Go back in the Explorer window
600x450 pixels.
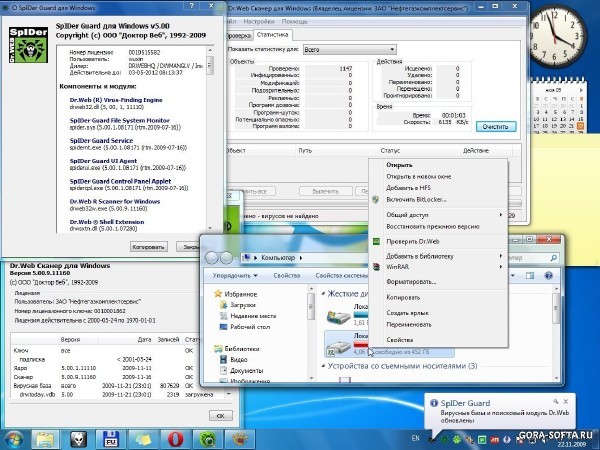pos(212,258)
